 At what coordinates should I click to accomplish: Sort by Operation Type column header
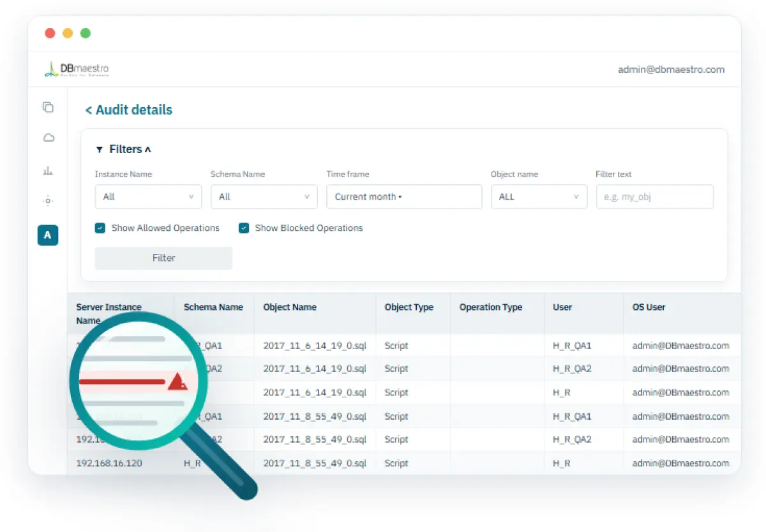[x=491, y=307]
